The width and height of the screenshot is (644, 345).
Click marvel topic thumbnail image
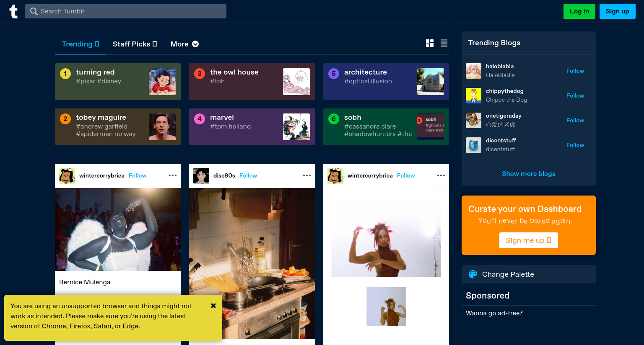pos(296,127)
